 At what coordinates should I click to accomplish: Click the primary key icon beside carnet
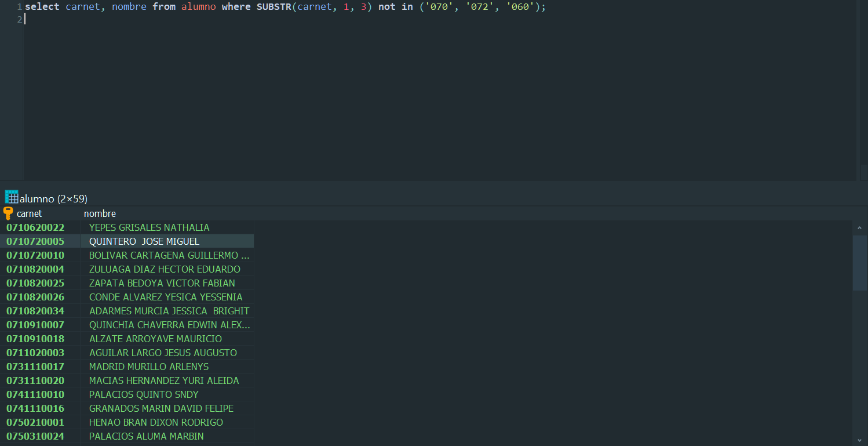click(x=8, y=213)
